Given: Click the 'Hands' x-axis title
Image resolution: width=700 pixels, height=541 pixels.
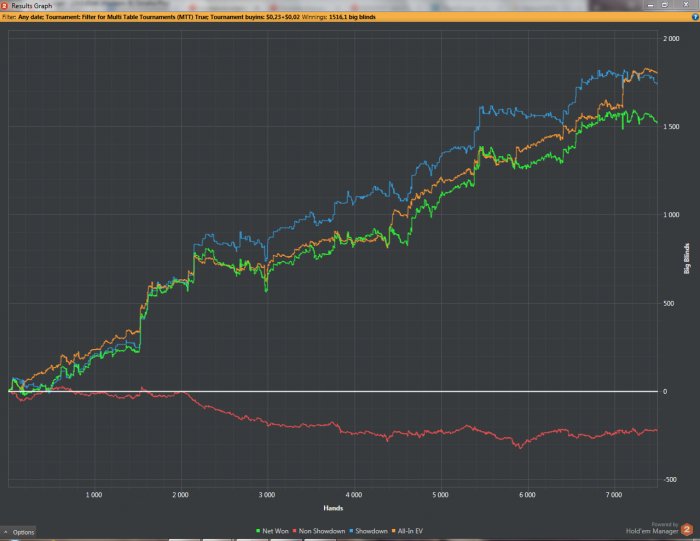Looking at the screenshot, I should 333,508.
